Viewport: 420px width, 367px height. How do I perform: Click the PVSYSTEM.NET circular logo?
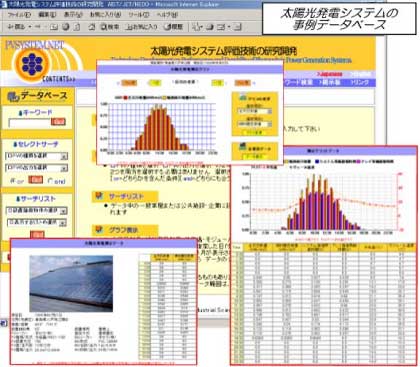click(x=32, y=64)
